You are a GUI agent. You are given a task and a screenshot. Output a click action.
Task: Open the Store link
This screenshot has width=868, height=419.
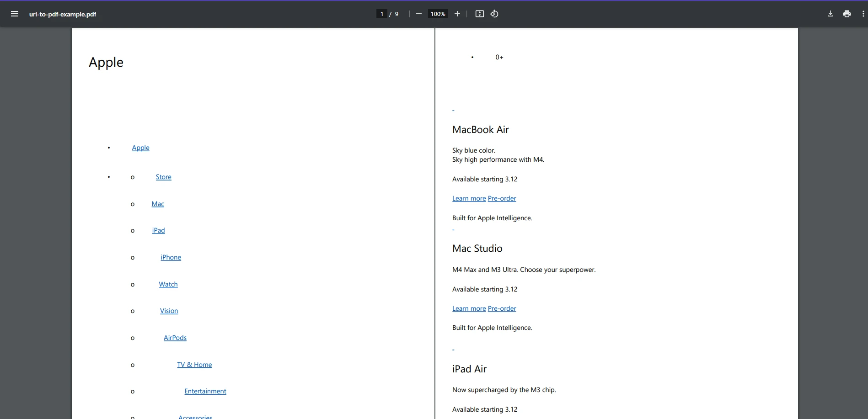163,177
